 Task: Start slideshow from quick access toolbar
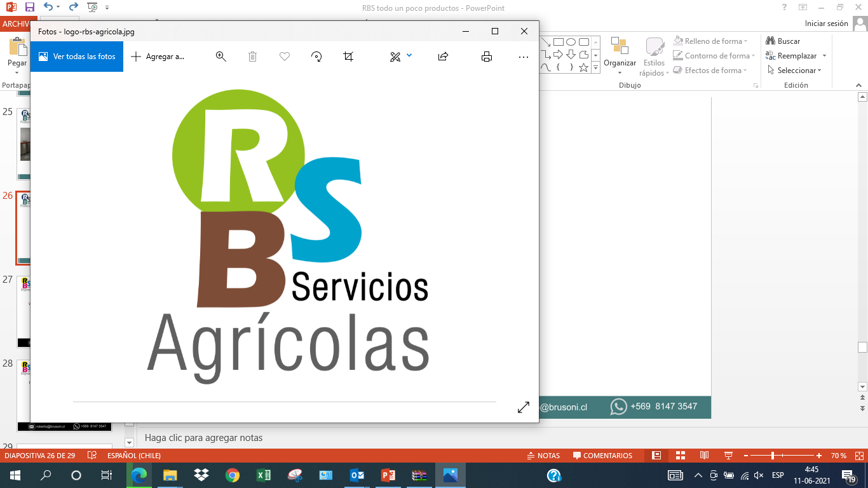click(93, 7)
